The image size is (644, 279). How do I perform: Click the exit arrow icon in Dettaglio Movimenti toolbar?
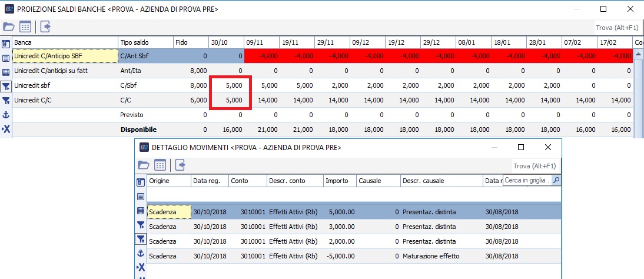pos(180,165)
